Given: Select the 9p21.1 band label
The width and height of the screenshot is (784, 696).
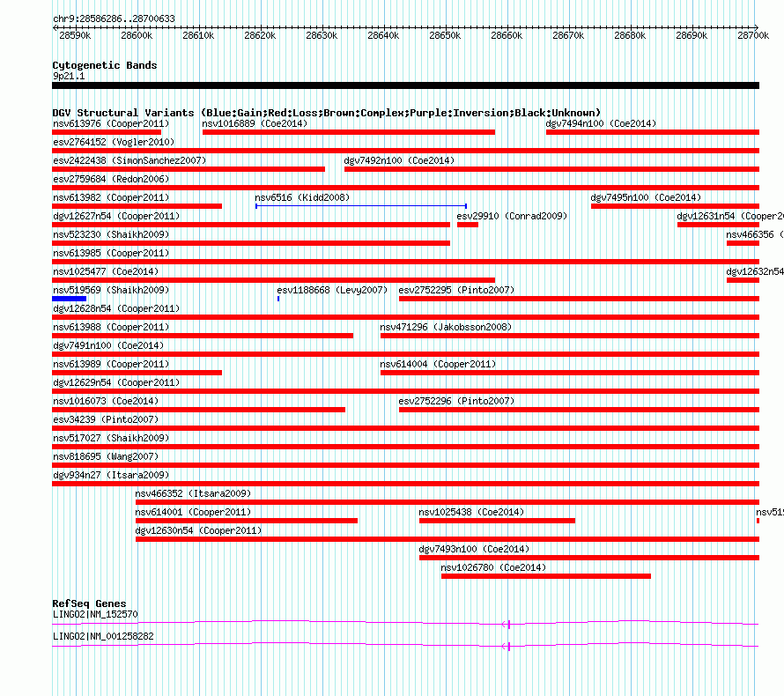Looking at the screenshot, I should (69, 76).
